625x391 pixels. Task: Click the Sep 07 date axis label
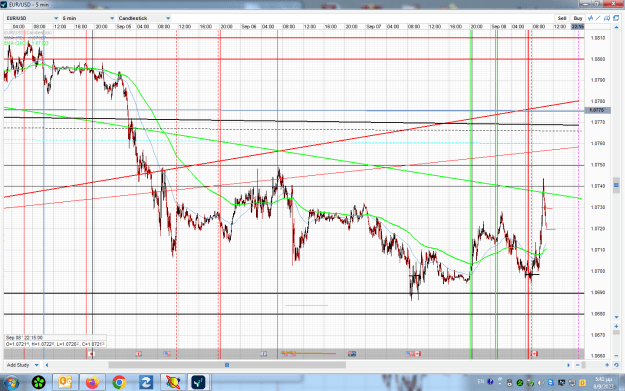pos(373,27)
